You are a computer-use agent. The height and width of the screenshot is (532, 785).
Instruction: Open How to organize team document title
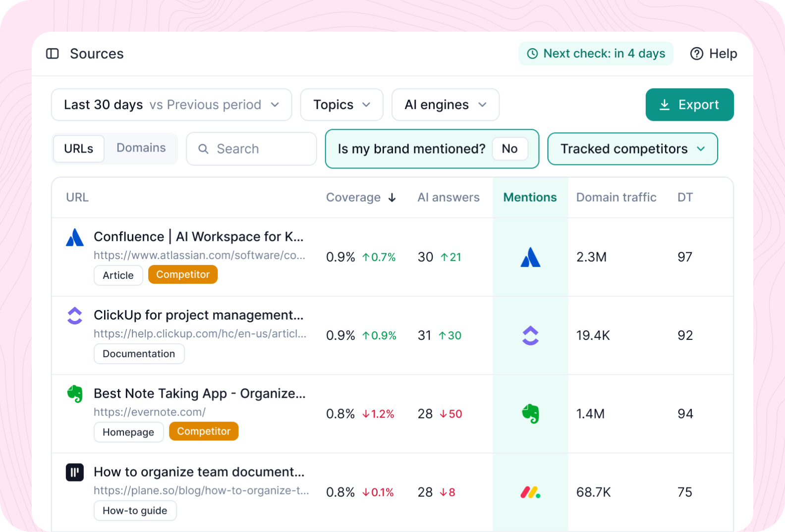pos(199,472)
